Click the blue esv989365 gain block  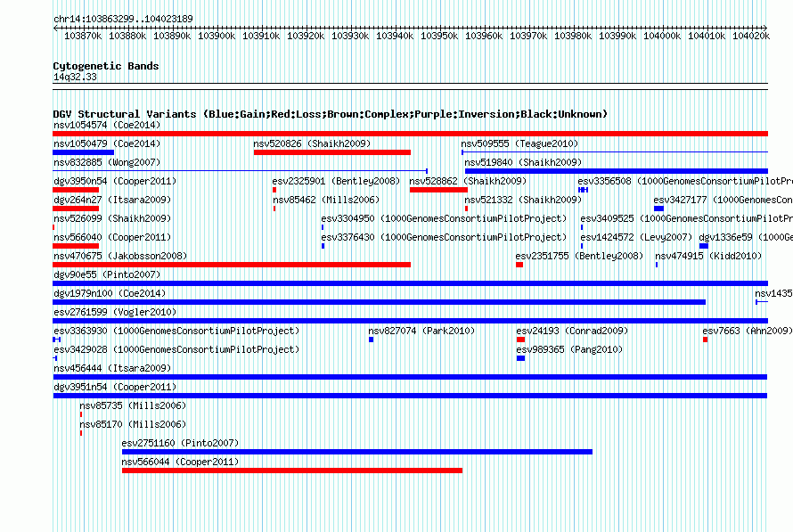[x=520, y=358]
